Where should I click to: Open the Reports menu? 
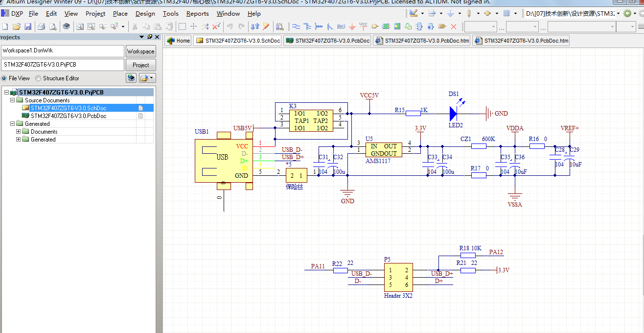click(x=197, y=14)
